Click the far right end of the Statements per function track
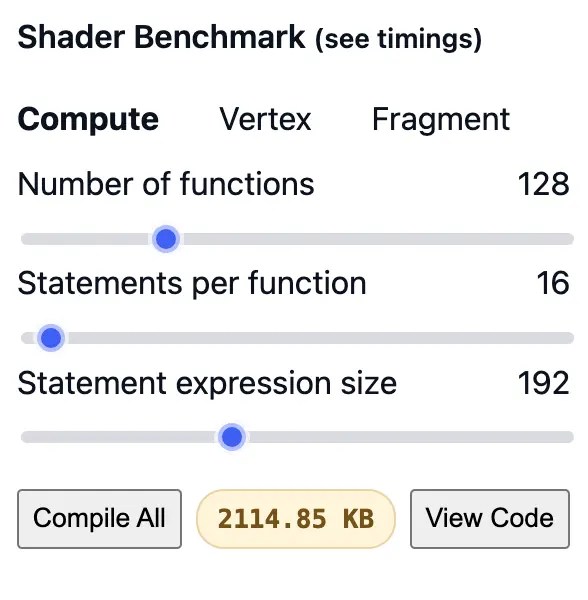588x600 pixels. 569,338
